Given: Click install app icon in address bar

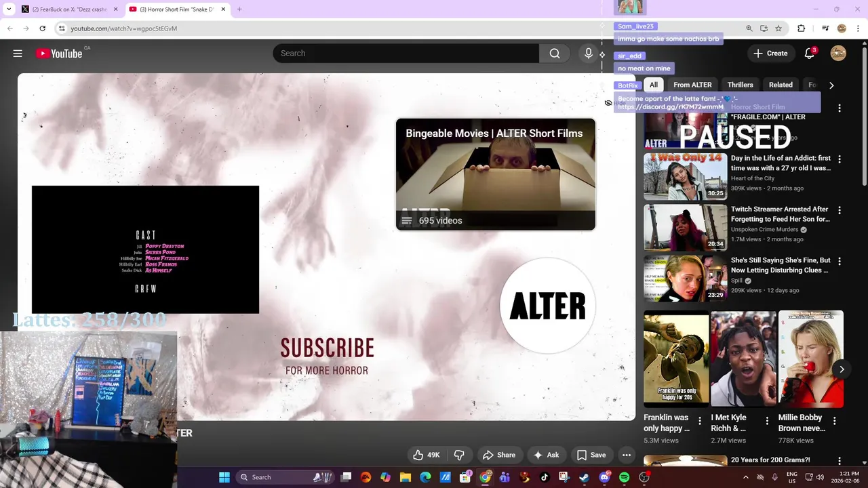Looking at the screenshot, I should [764, 28].
